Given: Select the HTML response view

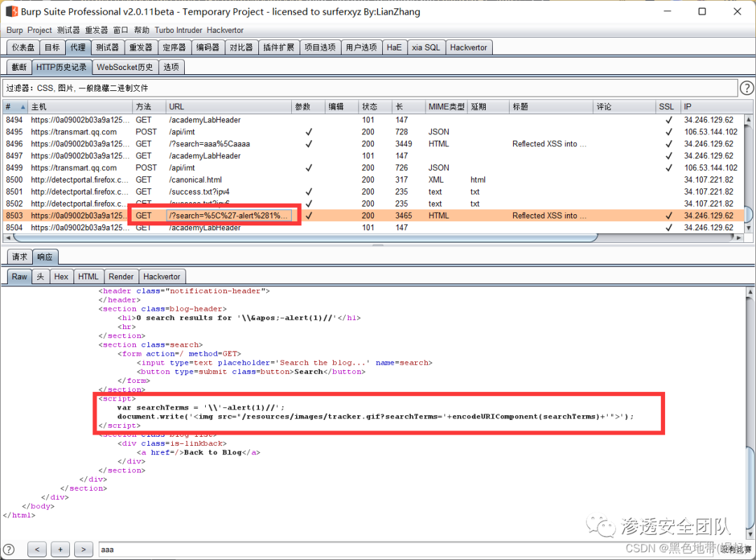Looking at the screenshot, I should coord(88,276).
